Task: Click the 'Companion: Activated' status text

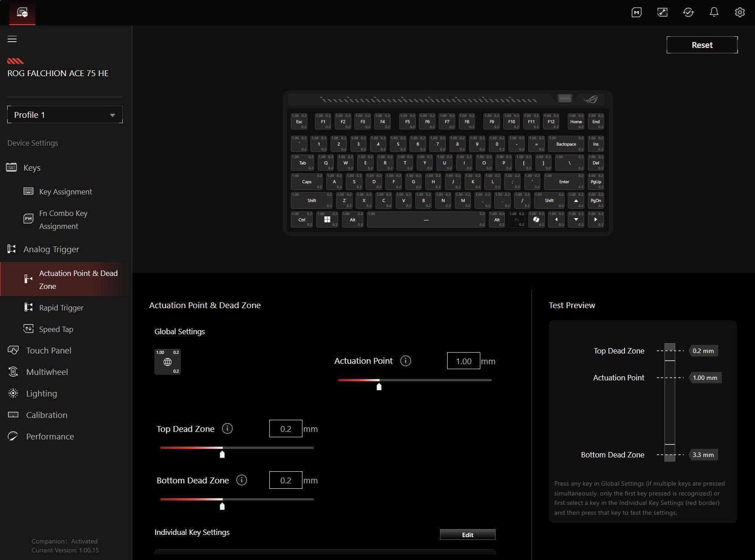Action: (x=65, y=541)
